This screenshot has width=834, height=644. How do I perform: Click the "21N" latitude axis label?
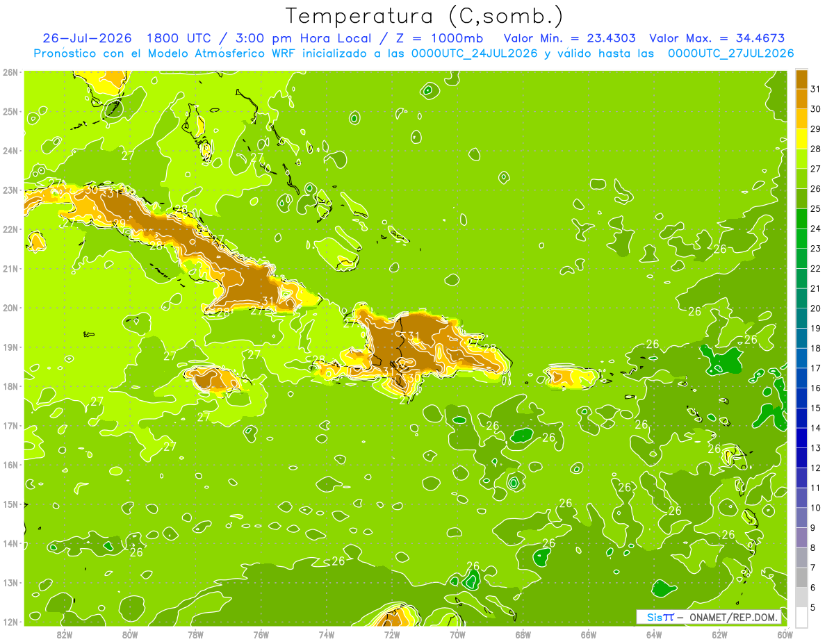[x=10, y=268]
